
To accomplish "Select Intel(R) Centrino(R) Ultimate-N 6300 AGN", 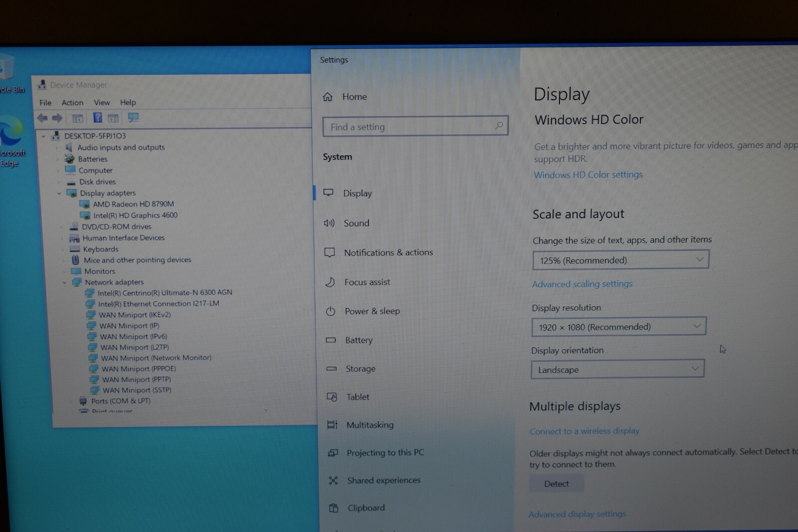I will point(165,293).
